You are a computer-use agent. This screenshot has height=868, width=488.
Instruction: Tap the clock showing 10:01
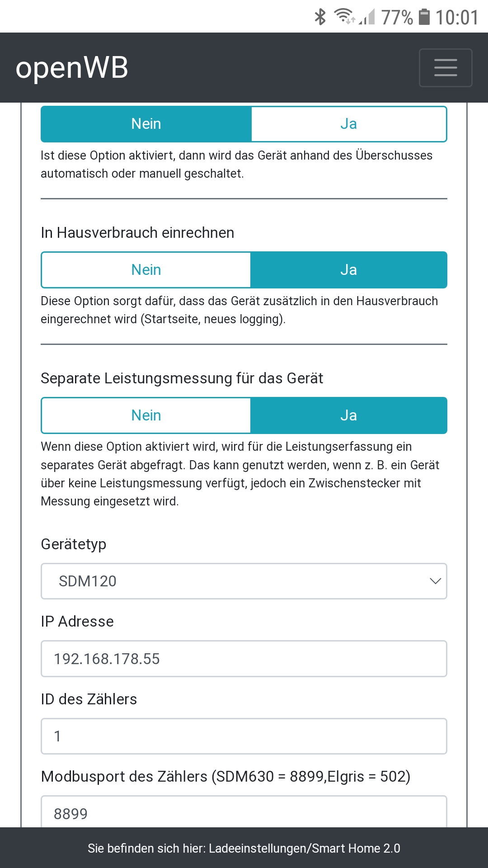[456, 17]
